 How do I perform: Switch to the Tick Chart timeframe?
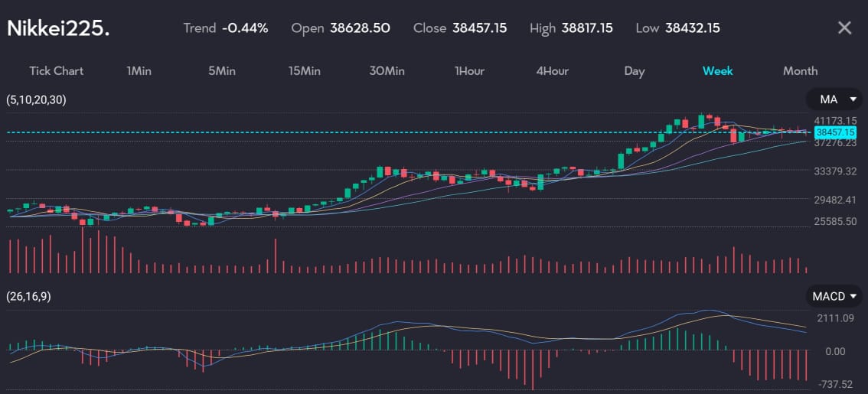click(x=57, y=71)
